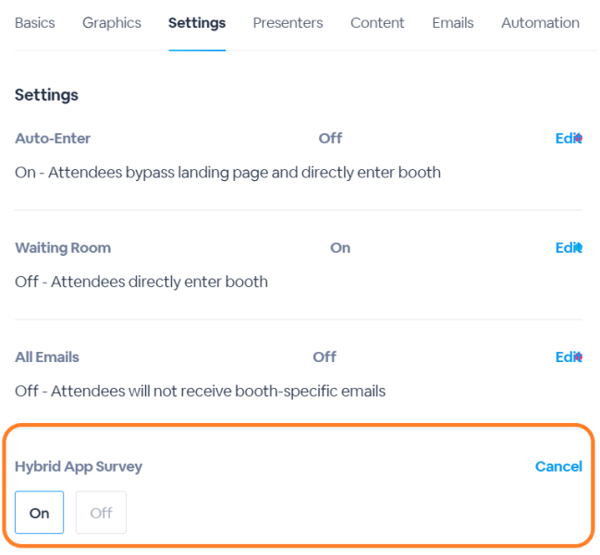Click the All Emails setting label
Image resolution: width=600 pixels, height=555 pixels.
[x=47, y=357]
